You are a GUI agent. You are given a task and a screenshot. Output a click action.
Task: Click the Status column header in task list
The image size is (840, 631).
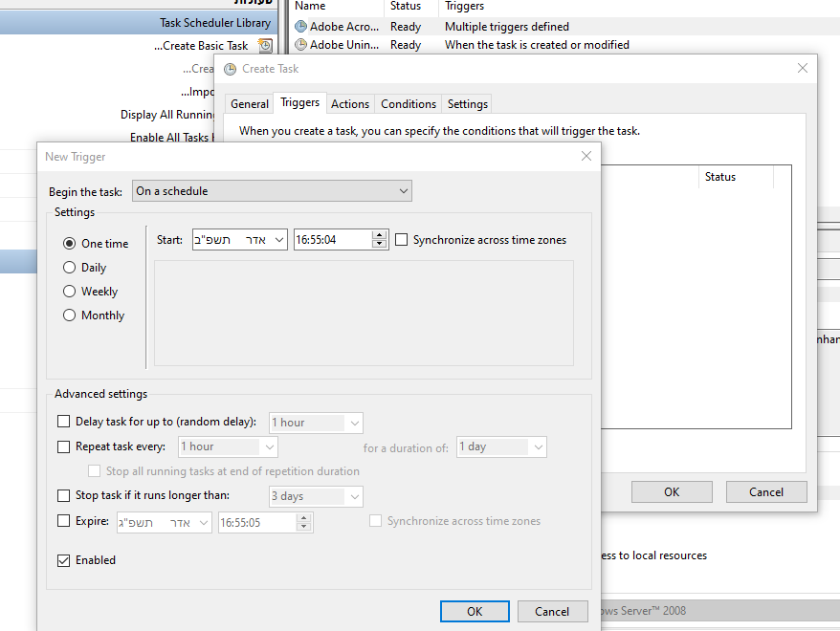[x=406, y=6]
